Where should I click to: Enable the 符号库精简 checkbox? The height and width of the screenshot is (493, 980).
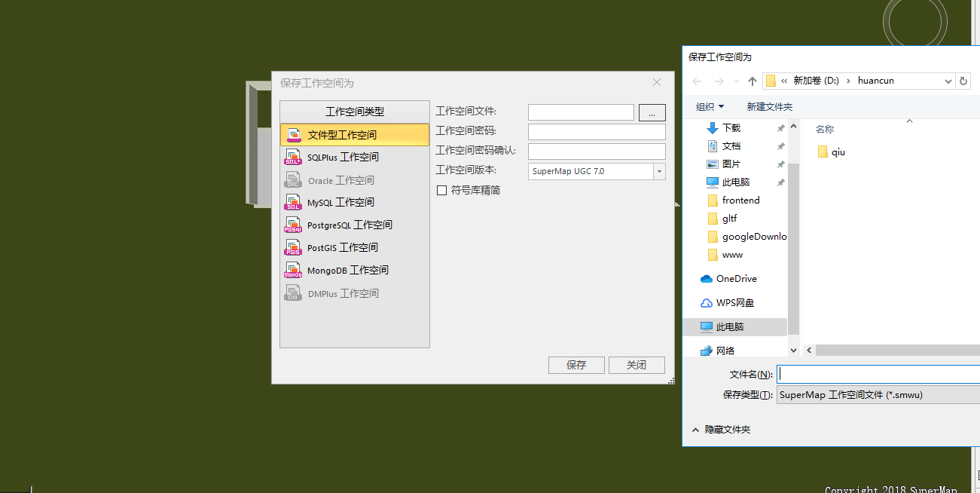pyautogui.click(x=442, y=191)
